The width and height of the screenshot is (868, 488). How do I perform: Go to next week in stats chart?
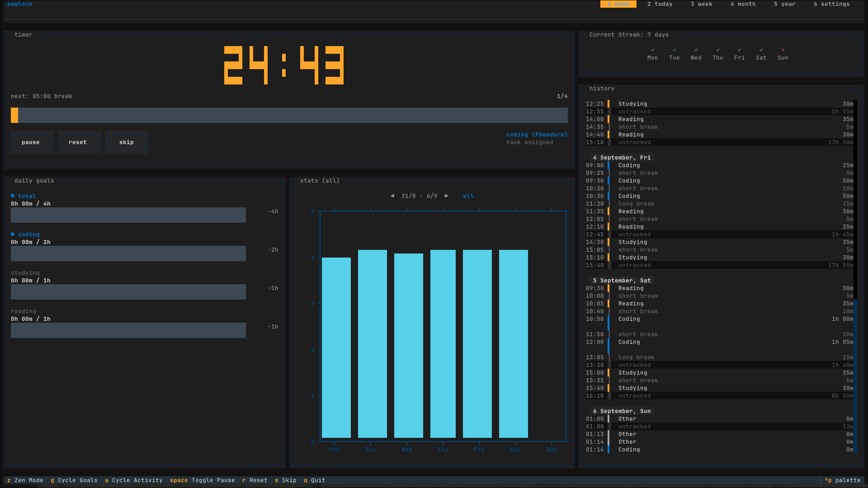pos(447,196)
